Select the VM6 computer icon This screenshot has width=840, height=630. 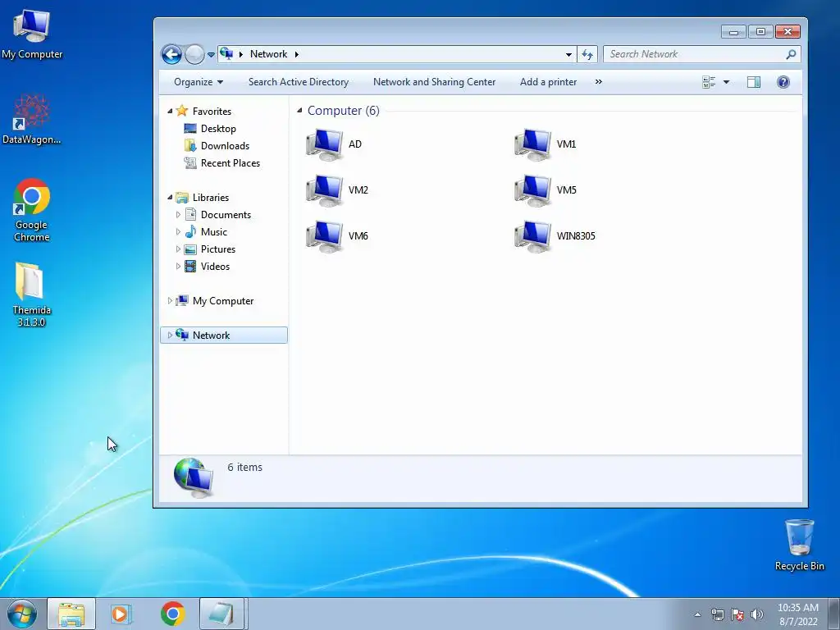[325, 236]
